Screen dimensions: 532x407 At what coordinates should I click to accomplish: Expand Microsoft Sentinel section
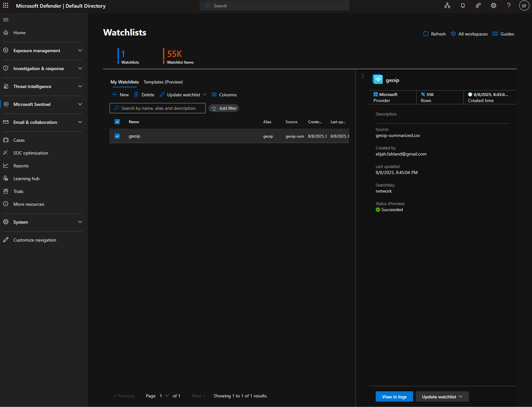click(x=80, y=104)
